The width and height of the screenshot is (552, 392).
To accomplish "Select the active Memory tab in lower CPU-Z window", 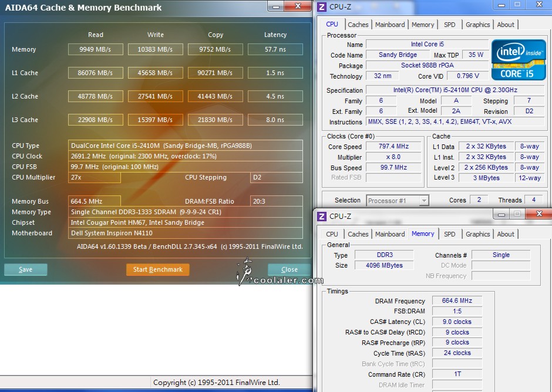I will 423,234.
